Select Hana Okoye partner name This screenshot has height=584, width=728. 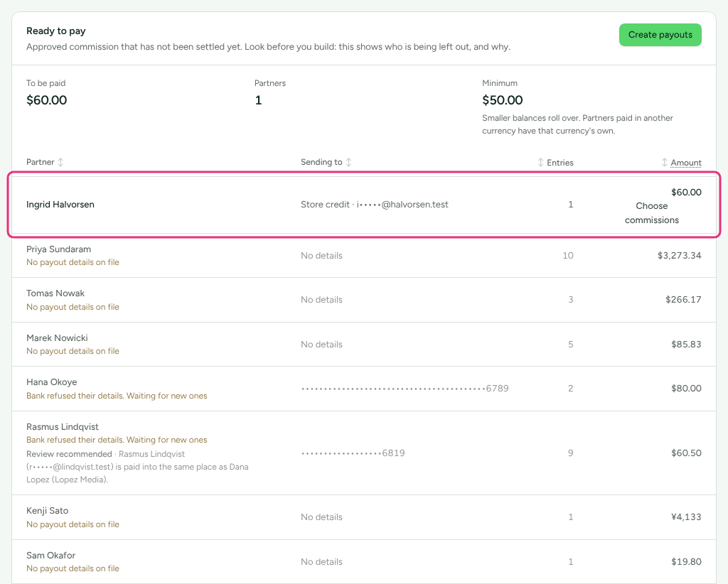51,382
